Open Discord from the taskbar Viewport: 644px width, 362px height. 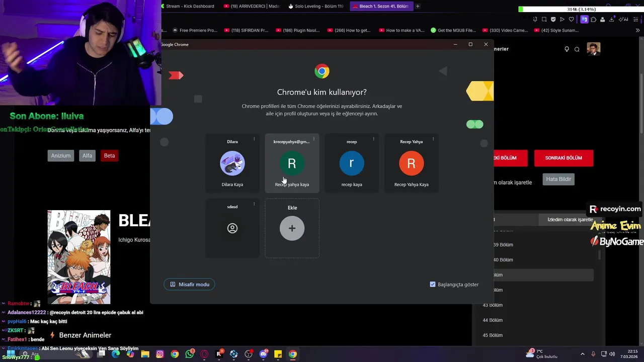point(263,354)
